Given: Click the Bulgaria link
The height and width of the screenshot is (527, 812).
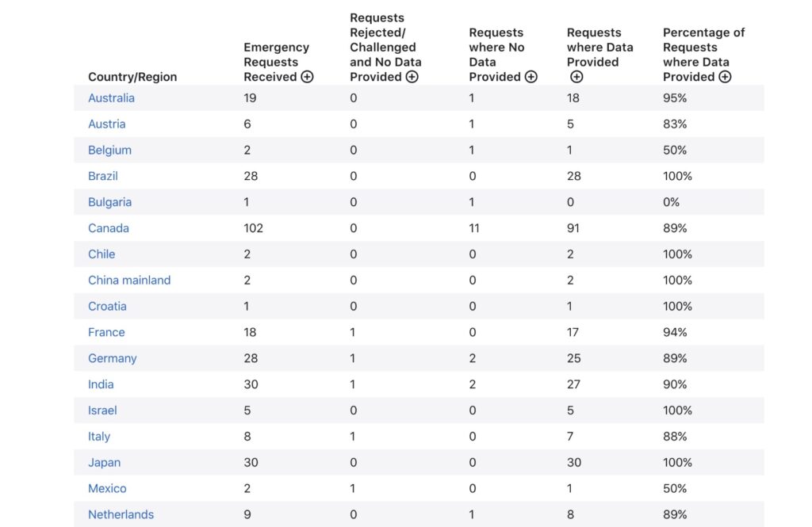Looking at the screenshot, I should coord(109,202).
